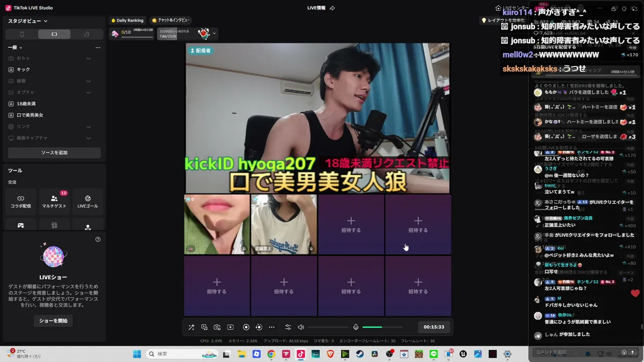Click the 配信者 host badge
The height and width of the screenshot is (362, 644).
[200, 50]
